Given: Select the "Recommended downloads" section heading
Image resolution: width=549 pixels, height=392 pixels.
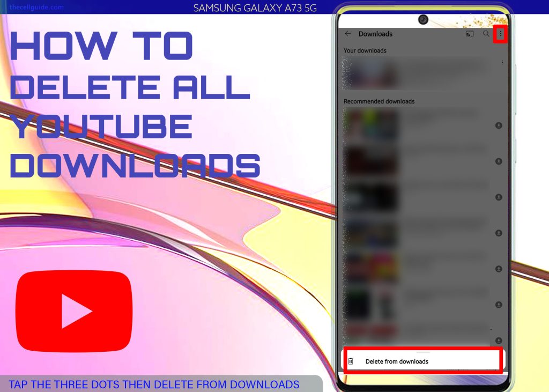Looking at the screenshot, I should (379, 101).
